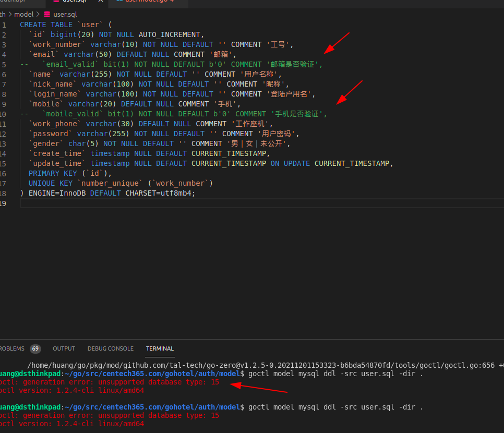Click the gohotel/auth/model path in terminal prompt
This screenshot has height=433, width=504.
pyautogui.click(x=201, y=374)
